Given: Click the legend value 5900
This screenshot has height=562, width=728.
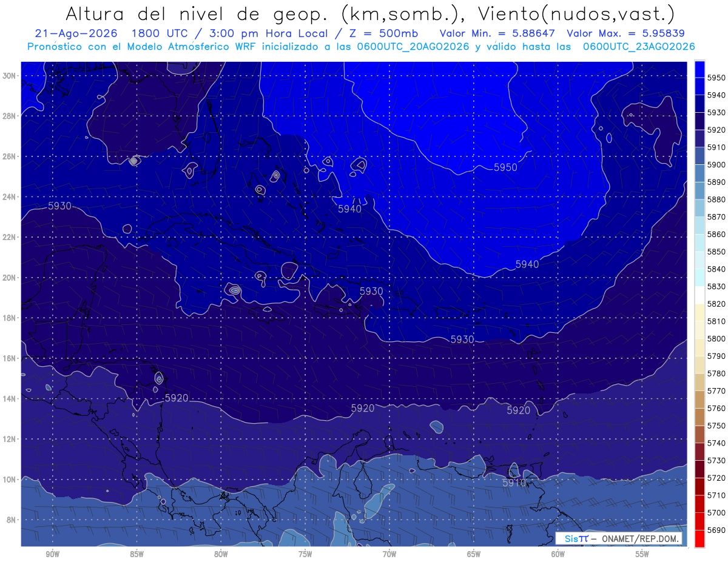Looking at the screenshot, I should [716, 164].
